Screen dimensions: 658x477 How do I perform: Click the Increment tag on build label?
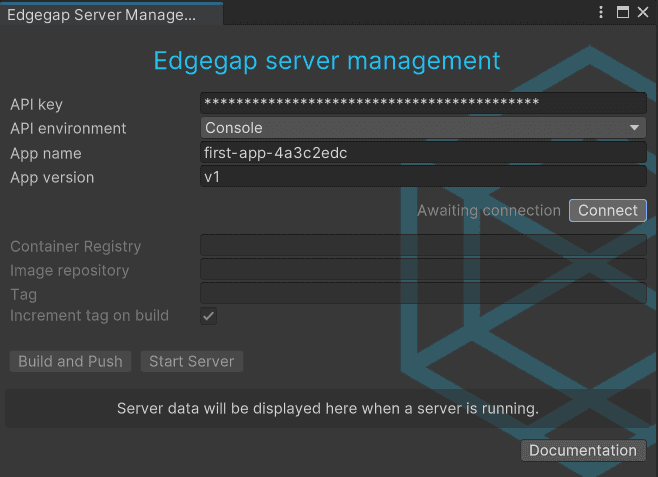click(x=89, y=315)
